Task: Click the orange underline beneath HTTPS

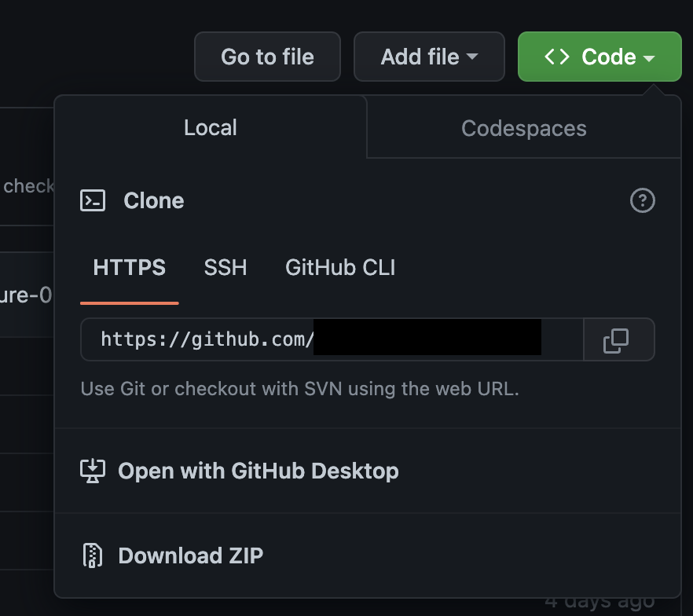Action: 129,302
